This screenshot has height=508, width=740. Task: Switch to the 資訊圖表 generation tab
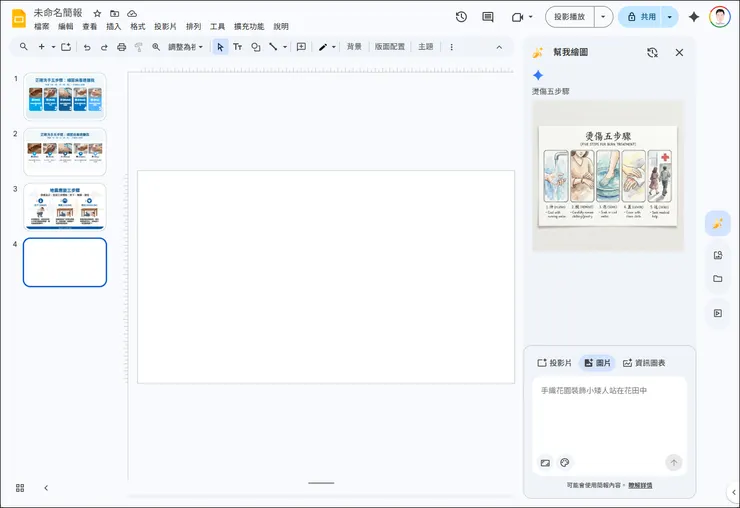[644, 363]
